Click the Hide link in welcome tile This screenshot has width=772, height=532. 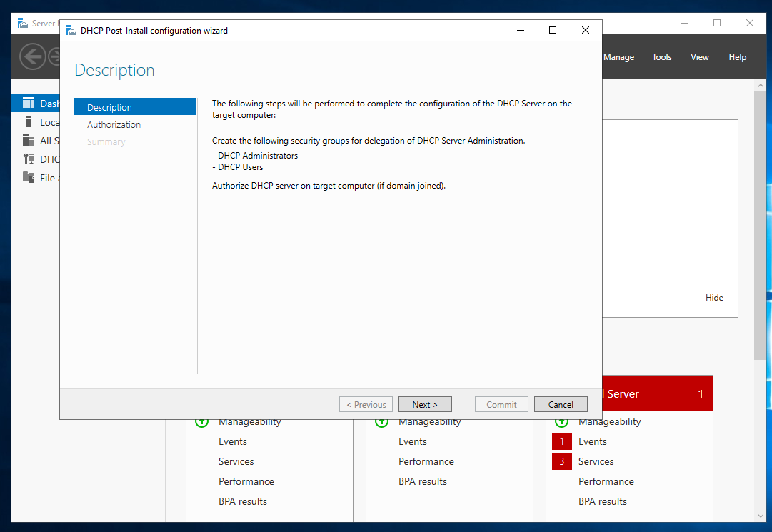click(x=714, y=298)
